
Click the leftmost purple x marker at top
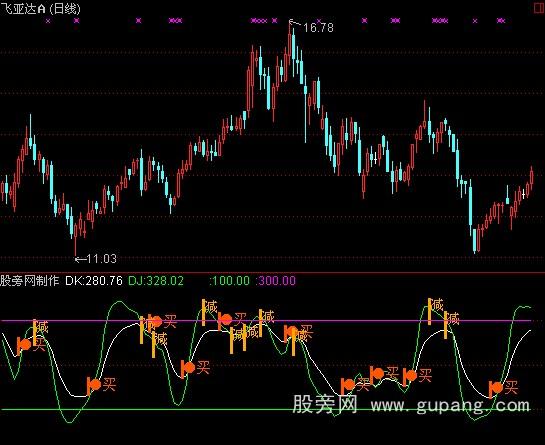tap(48, 21)
